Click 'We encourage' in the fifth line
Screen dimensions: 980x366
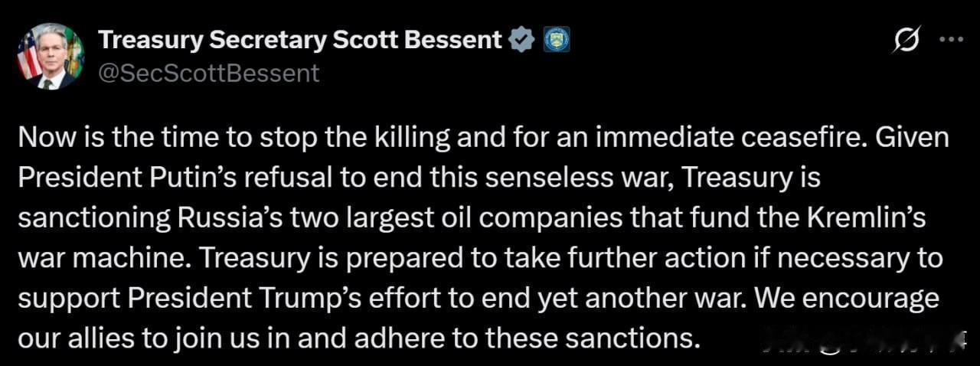tap(848, 298)
